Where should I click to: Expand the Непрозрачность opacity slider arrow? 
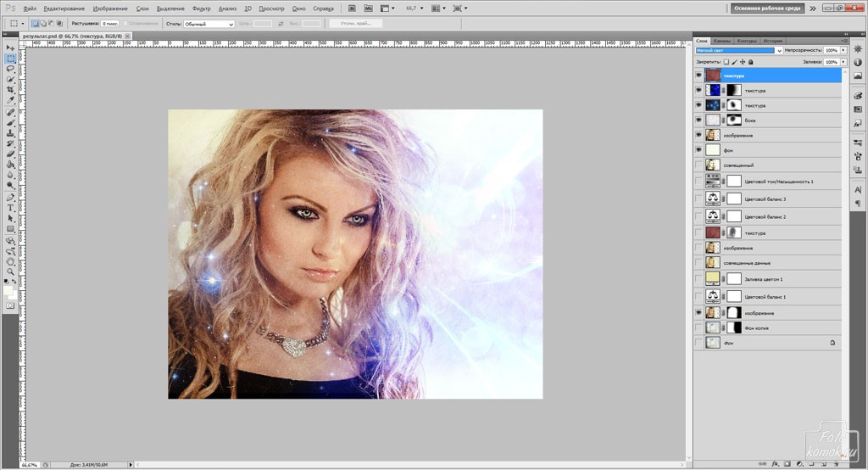coord(843,51)
